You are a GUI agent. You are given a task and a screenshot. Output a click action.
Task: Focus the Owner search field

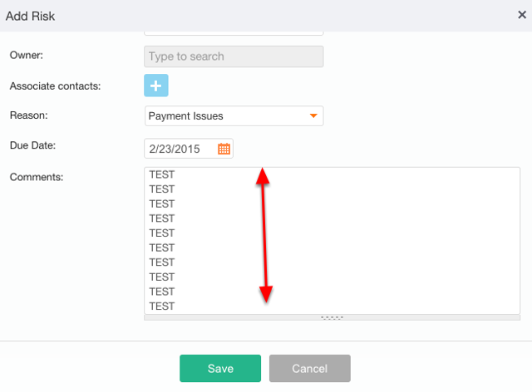(234, 56)
